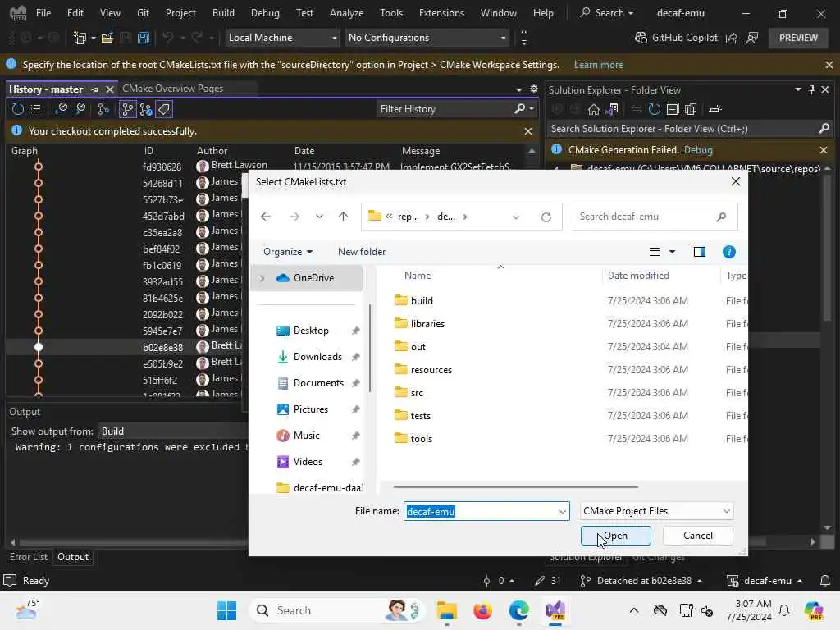Open recent locations dropdown in file dialog
840x630 pixels.
click(319, 217)
